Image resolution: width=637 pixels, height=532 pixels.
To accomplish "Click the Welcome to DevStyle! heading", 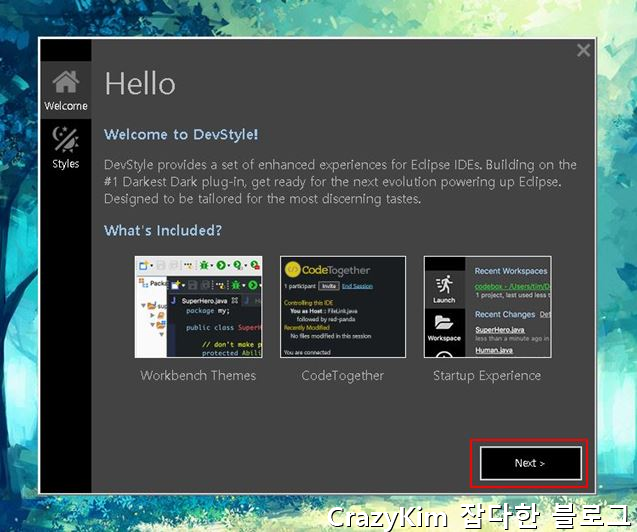I will [181, 134].
